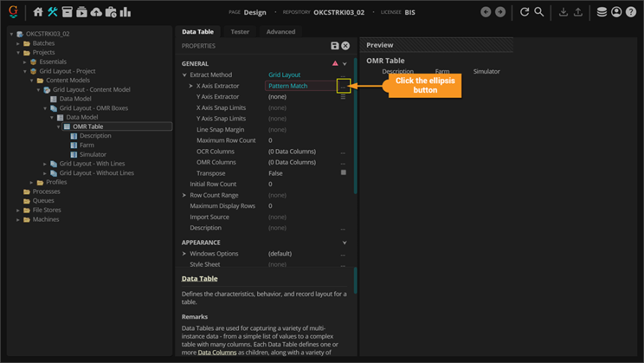
Task: Click the refresh icon in top bar
Action: point(525,12)
